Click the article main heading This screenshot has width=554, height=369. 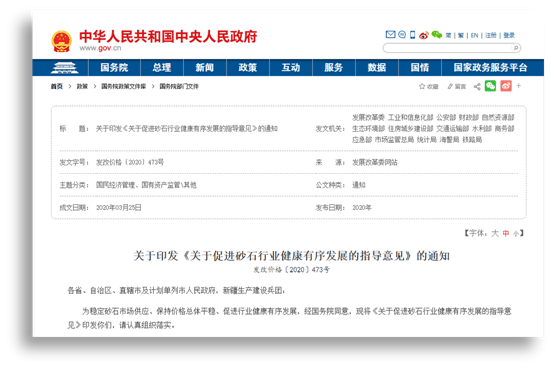(x=291, y=256)
